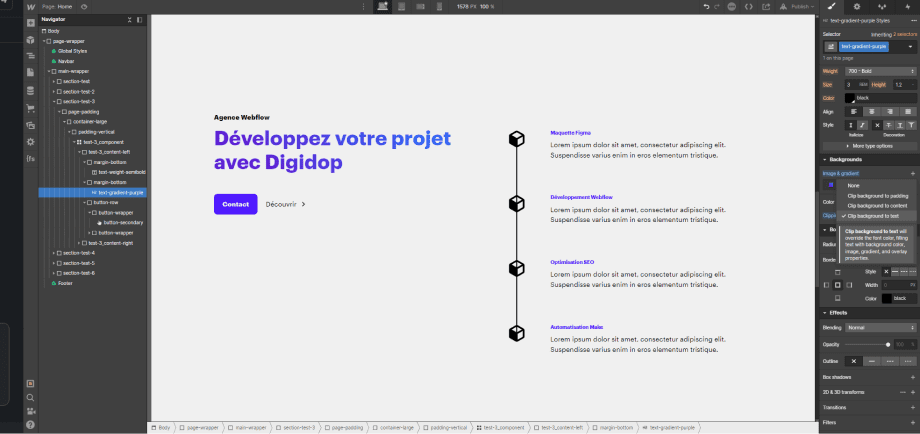The width and height of the screenshot is (920, 434).
Task: Open the CMS collections panel
Action: click(x=31, y=91)
